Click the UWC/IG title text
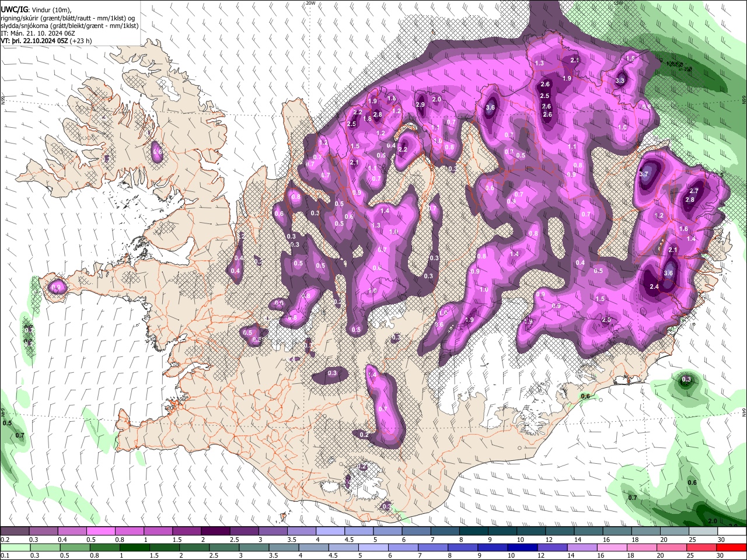The height and width of the screenshot is (560, 747). [14, 9]
